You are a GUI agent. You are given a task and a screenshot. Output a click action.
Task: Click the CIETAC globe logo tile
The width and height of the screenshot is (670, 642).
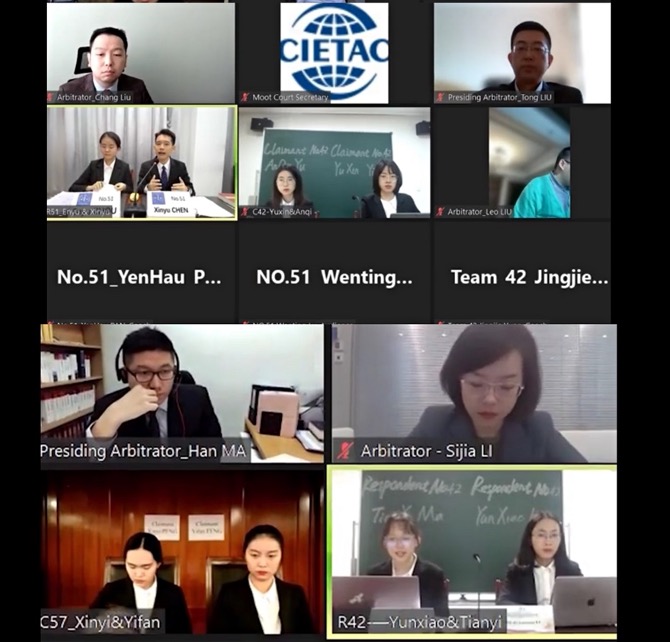coord(334,53)
